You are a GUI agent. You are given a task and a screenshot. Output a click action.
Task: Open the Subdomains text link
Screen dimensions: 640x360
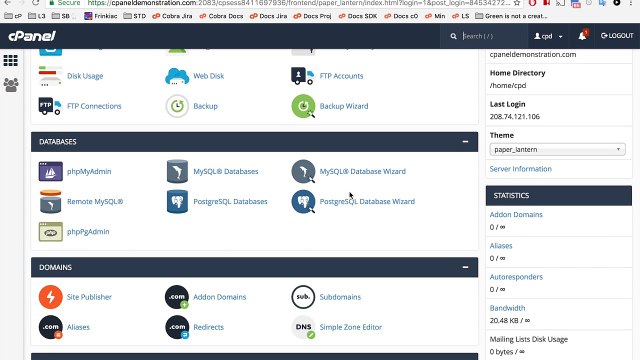[x=340, y=297]
